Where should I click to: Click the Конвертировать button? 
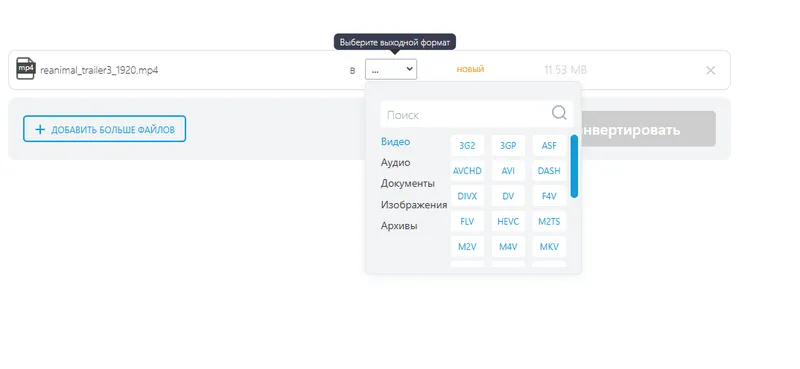648,129
